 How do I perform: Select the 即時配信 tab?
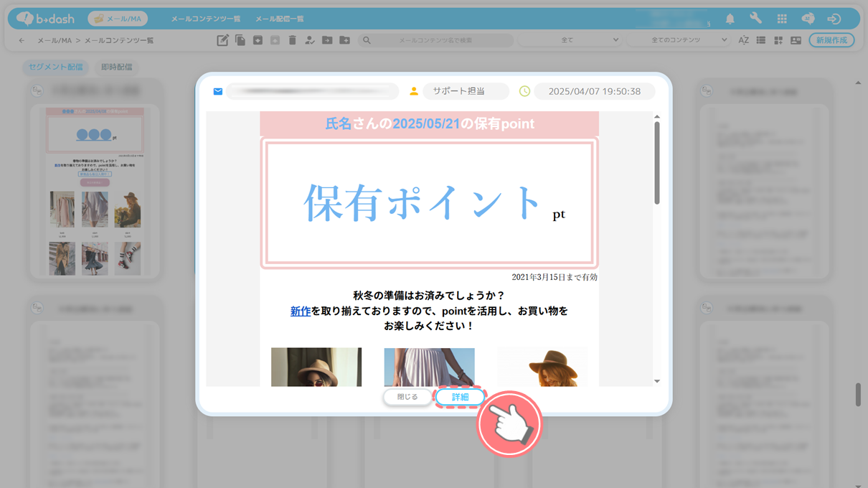coord(116,67)
